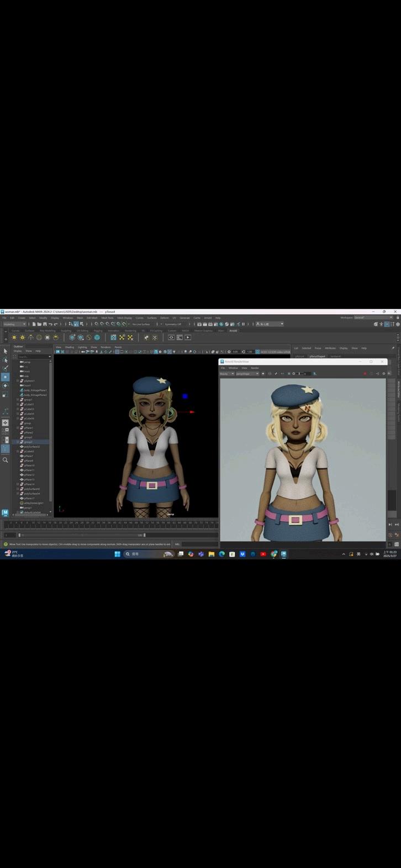Open the Beauty AOV dropdown in RenderView
Viewport: 401px width, 868px height.
[227, 374]
